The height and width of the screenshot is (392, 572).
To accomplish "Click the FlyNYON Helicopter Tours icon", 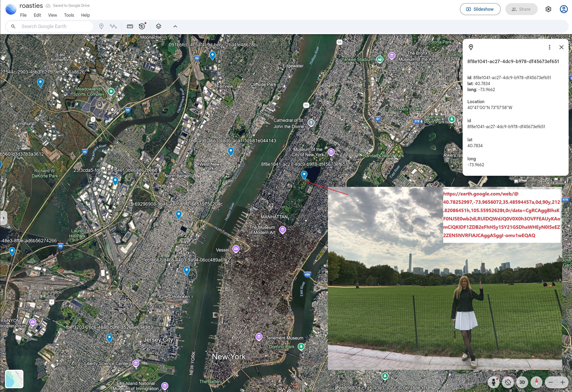I will [x=33, y=322].
